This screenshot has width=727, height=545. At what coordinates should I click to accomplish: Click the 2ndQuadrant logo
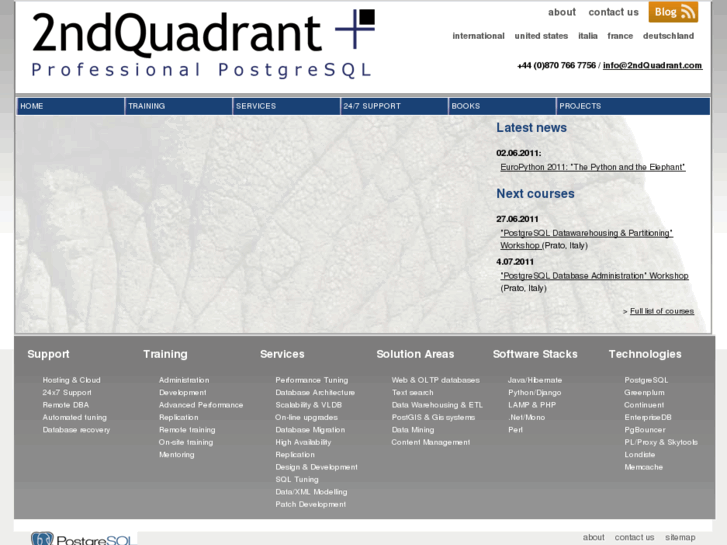203,44
